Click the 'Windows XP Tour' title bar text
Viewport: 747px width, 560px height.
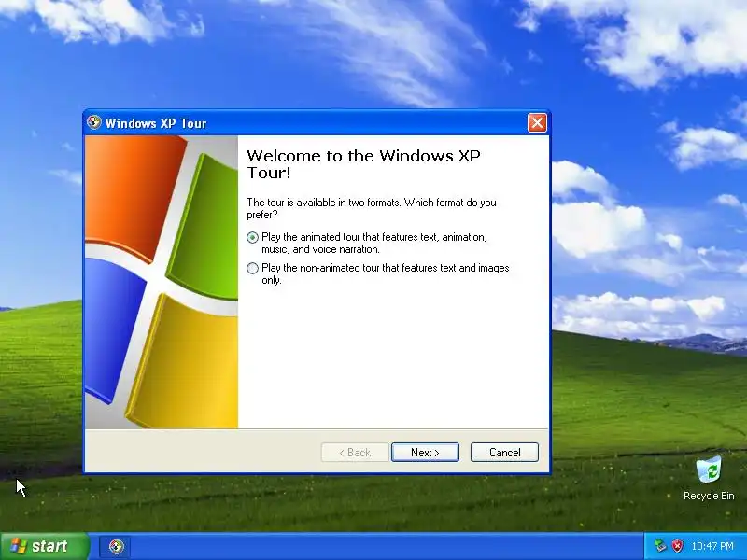156,123
